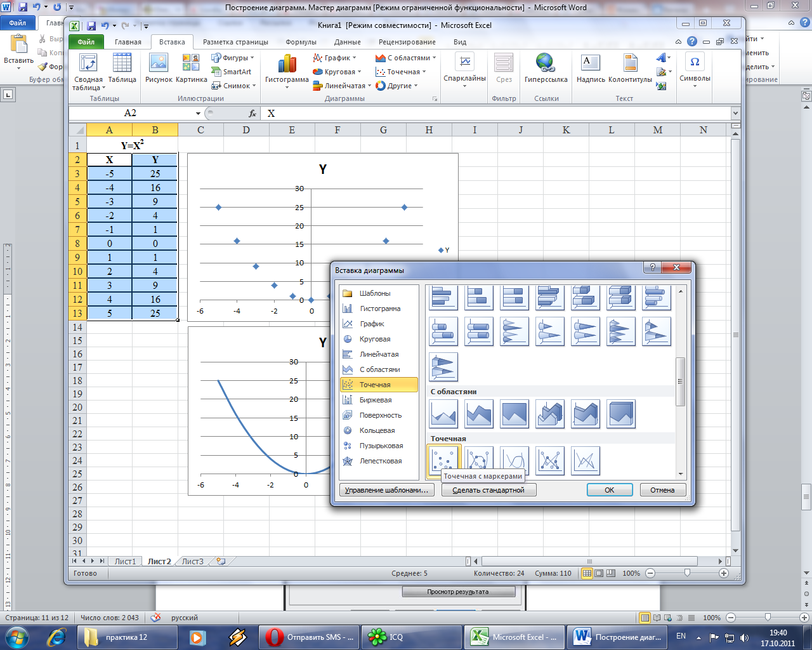
Task: Insert a Гистограмма chart
Action: click(287, 72)
